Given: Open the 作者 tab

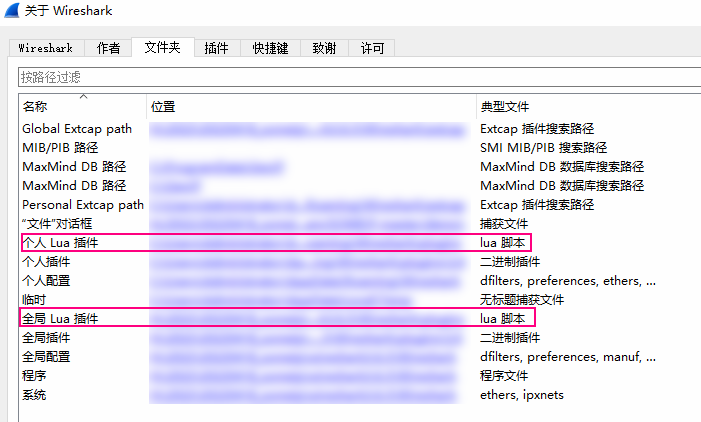Looking at the screenshot, I should point(108,48).
